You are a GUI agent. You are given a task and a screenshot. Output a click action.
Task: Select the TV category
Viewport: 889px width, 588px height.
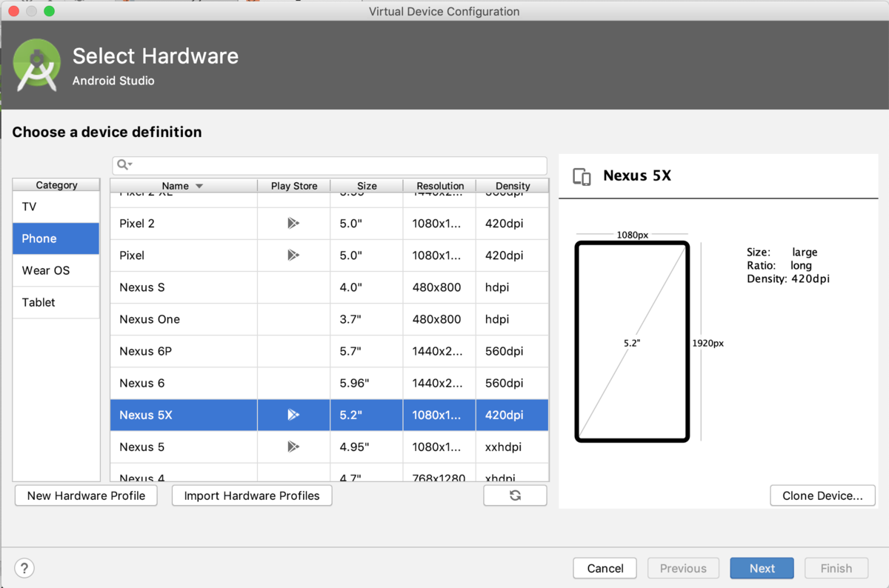click(56, 207)
